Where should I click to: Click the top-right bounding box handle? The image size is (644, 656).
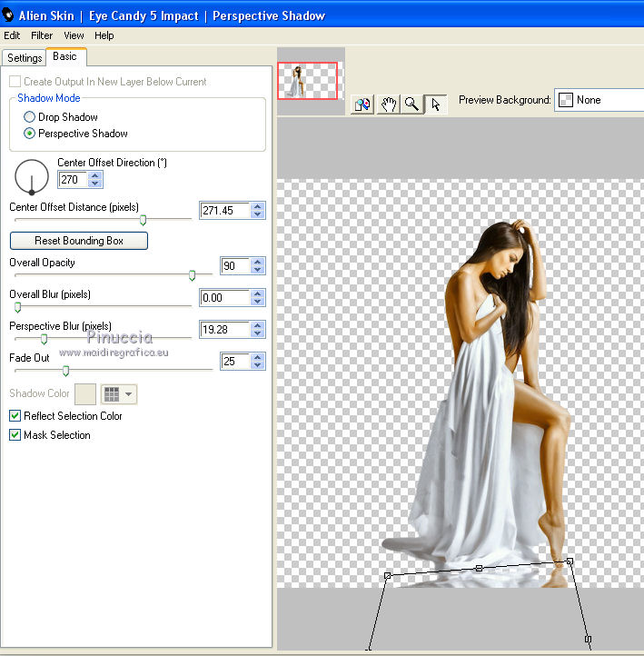coord(570,561)
